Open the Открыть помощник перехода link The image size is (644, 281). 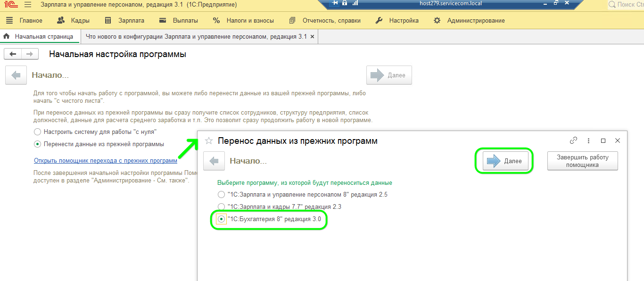pyautogui.click(x=106, y=161)
